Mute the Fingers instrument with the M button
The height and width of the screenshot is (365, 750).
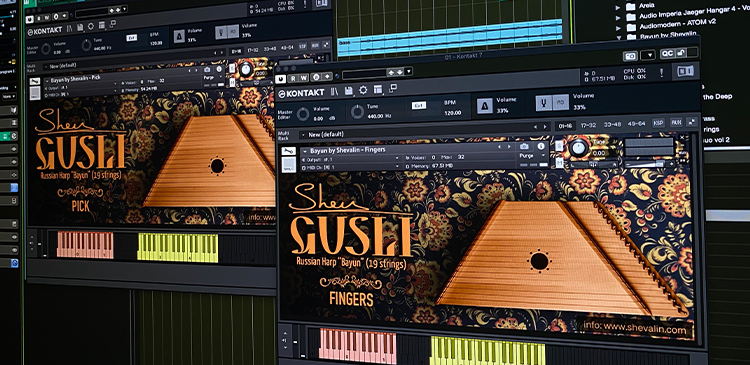click(x=560, y=164)
